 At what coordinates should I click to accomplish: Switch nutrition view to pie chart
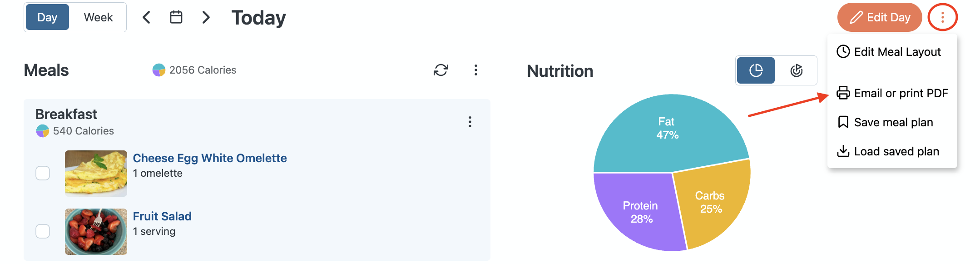pyautogui.click(x=756, y=70)
